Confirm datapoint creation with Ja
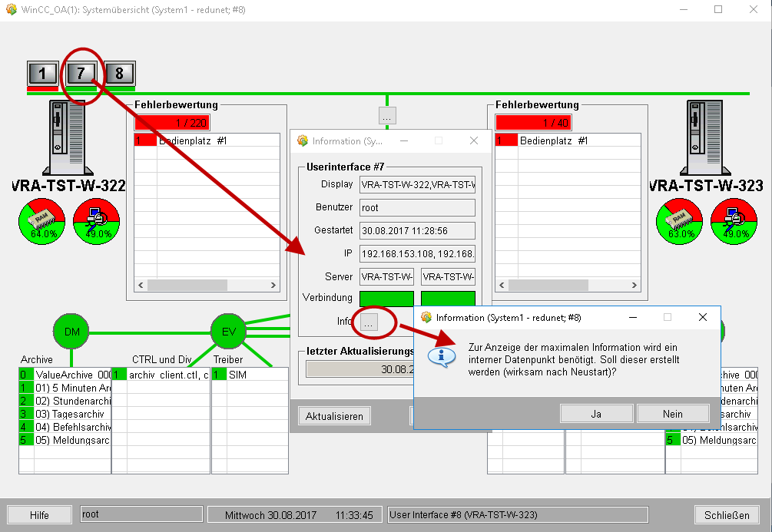The width and height of the screenshot is (772, 532). (596, 414)
